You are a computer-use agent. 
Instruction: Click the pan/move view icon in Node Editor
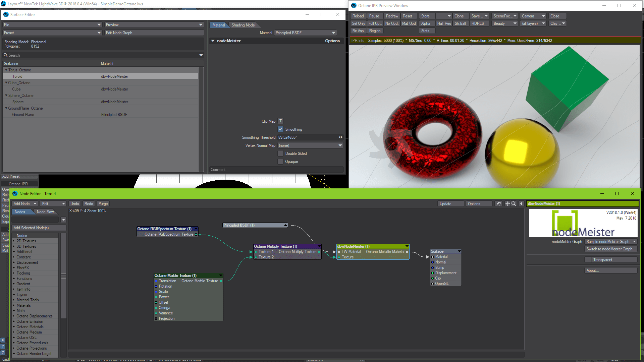pos(507,204)
